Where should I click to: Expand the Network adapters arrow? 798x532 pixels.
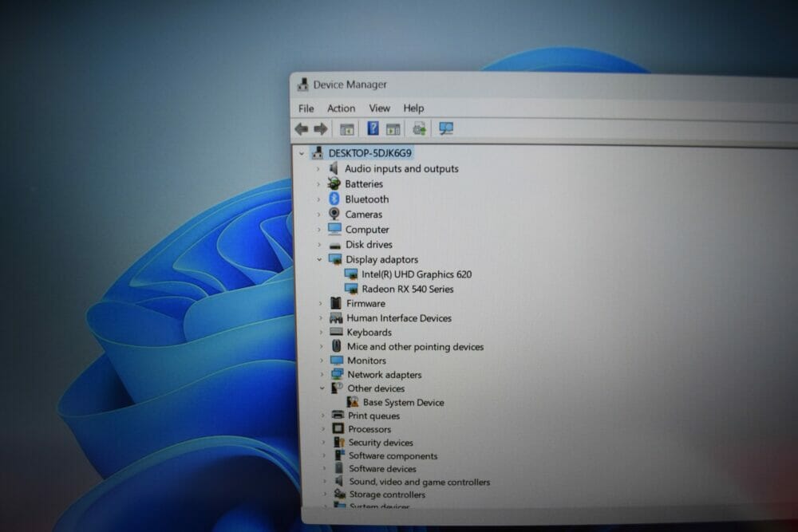click(322, 374)
